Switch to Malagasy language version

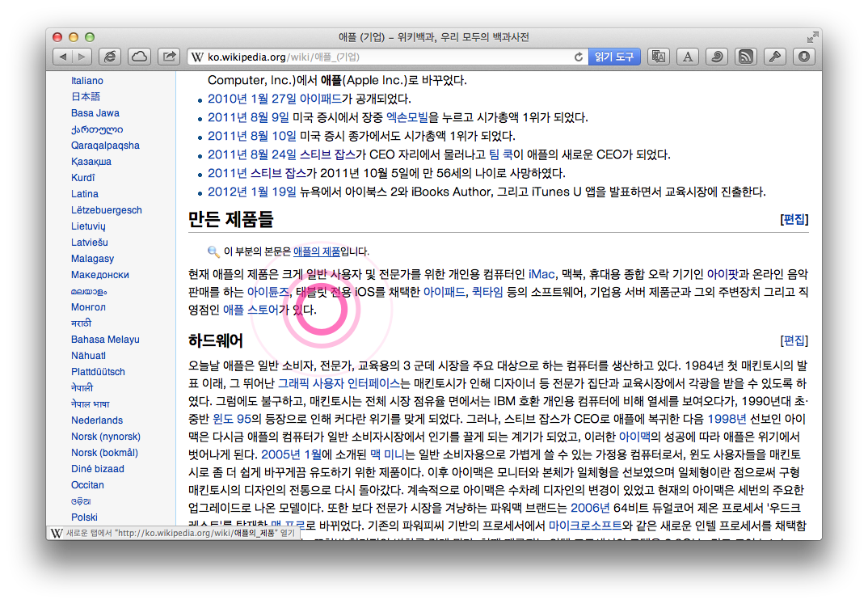click(x=92, y=259)
